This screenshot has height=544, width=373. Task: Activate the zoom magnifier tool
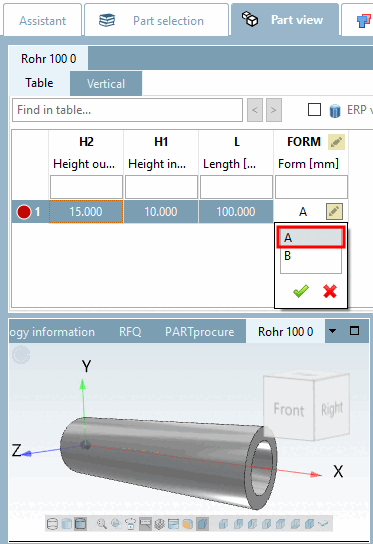tap(102, 524)
